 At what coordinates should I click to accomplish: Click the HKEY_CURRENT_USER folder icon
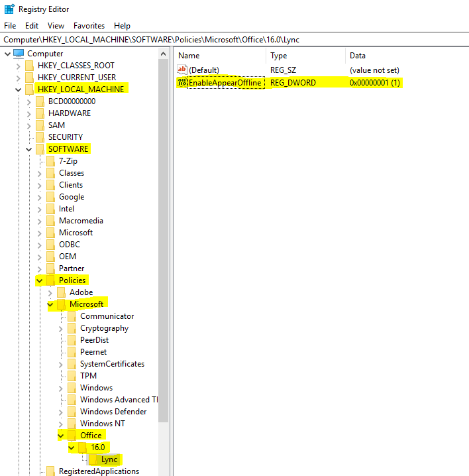pos(29,78)
